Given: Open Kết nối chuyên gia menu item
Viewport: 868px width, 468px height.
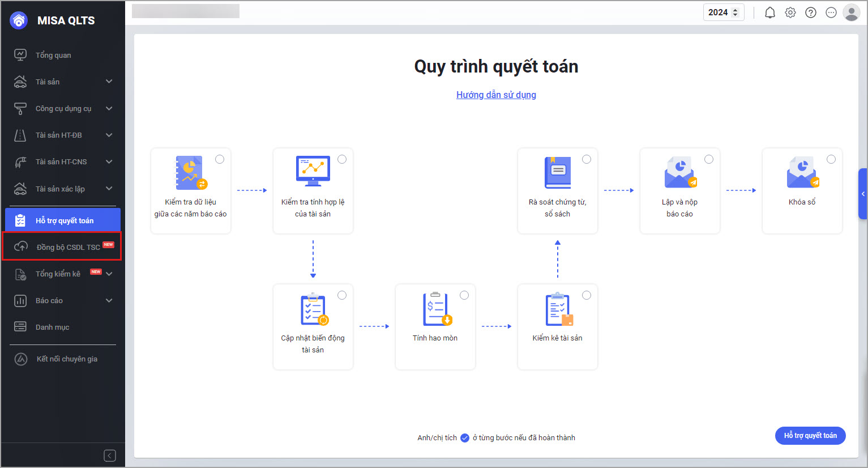Looking at the screenshot, I should [x=63, y=359].
